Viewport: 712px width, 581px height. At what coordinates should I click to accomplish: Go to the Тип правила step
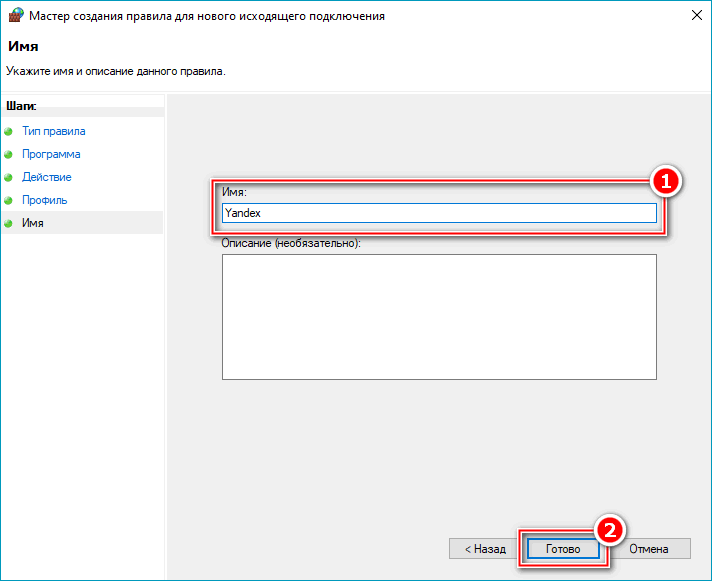[x=53, y=131]
